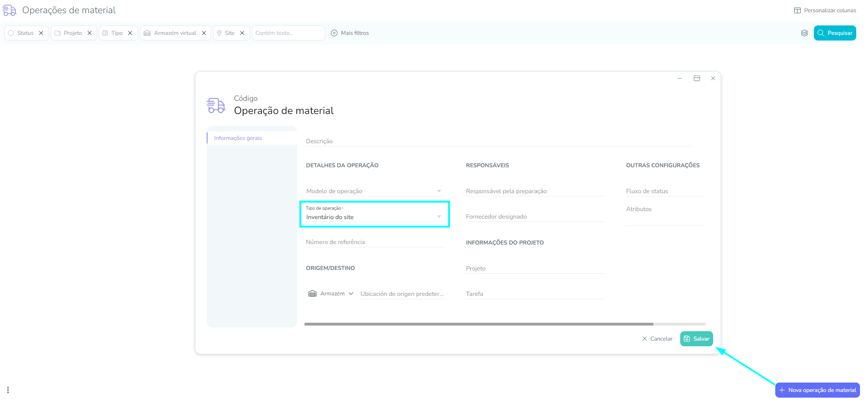Remove the Projeto filter with its X
The width and height of the screenshot is (868, 408).
click(x=89, y=33)
